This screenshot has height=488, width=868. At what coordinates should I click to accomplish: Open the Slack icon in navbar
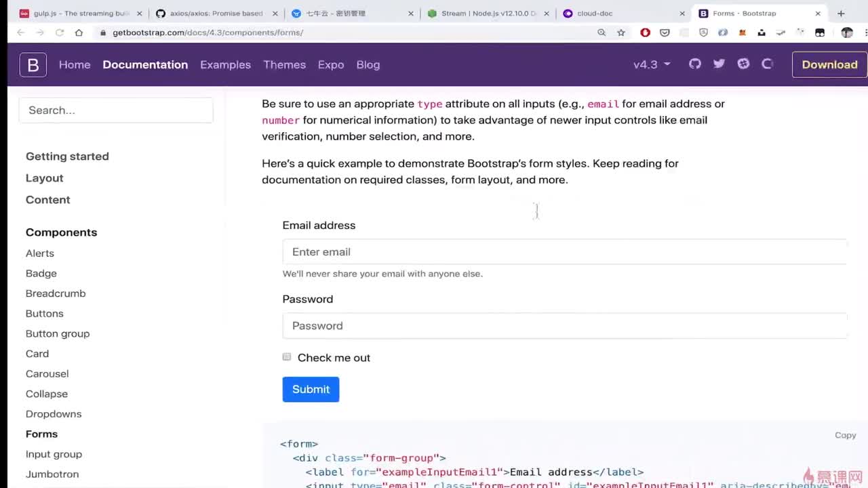coord(744,64)
